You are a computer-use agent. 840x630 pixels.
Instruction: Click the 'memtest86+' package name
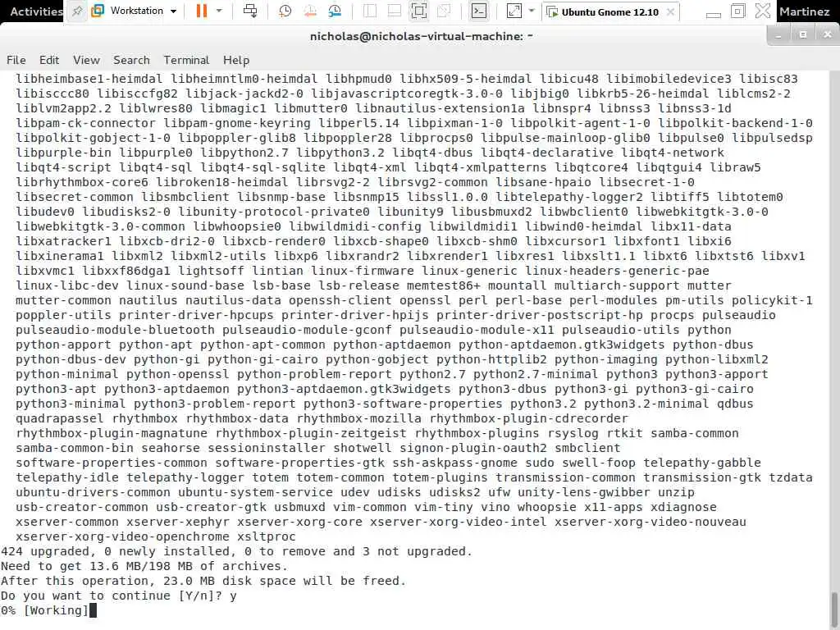[x=443, y=285]
